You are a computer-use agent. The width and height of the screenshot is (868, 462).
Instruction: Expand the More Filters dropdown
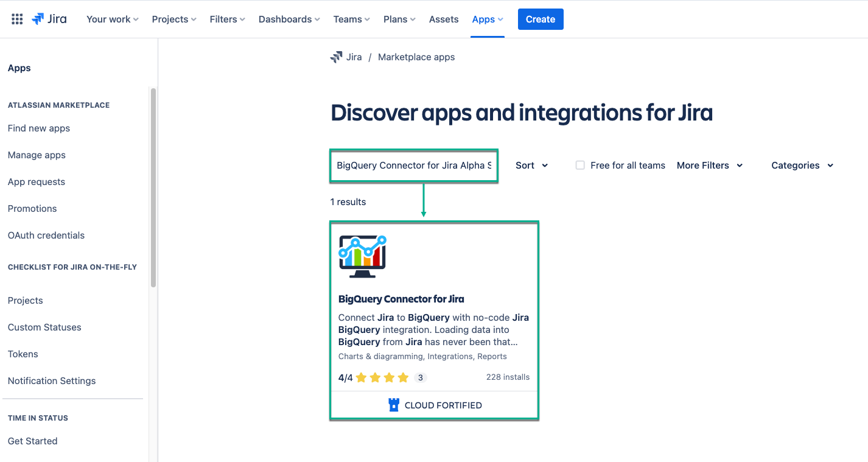[x=709, y=165]
